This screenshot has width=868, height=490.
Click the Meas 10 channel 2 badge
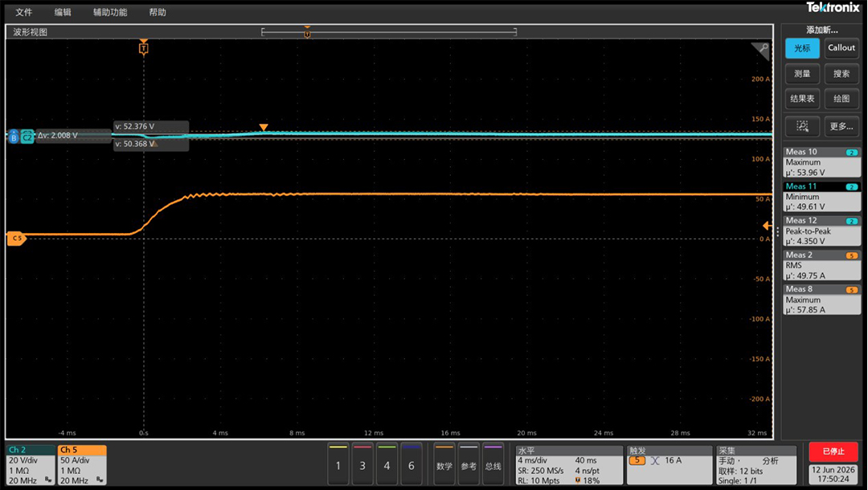[x=851, y=152]
